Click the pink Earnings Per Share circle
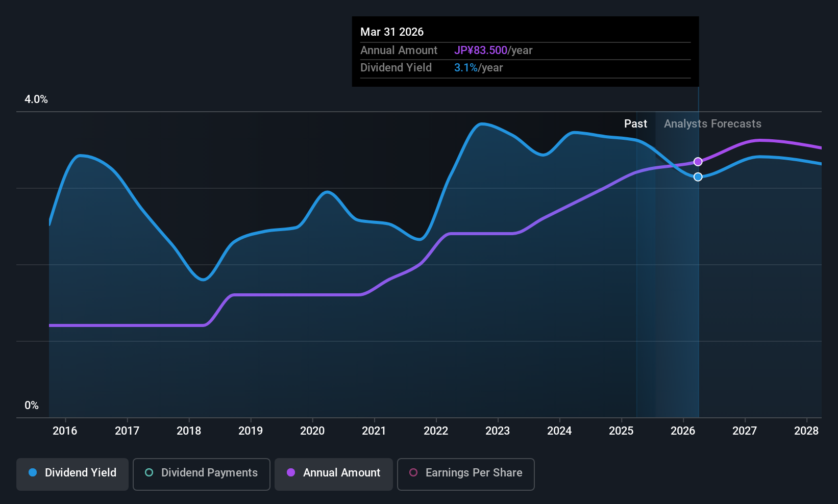838x504 pixels. pyautogui.click(x=413, y=473)
